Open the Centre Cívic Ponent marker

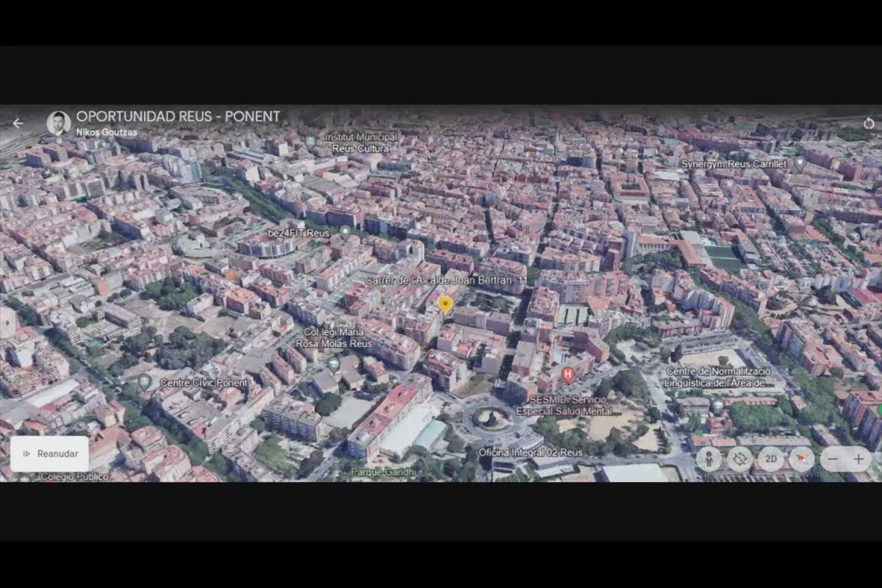145,381
